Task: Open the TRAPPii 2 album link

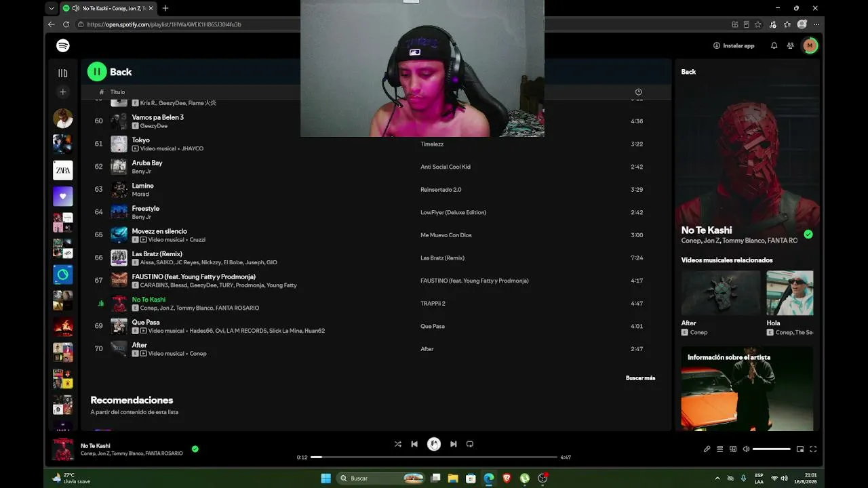Action: 433,304
